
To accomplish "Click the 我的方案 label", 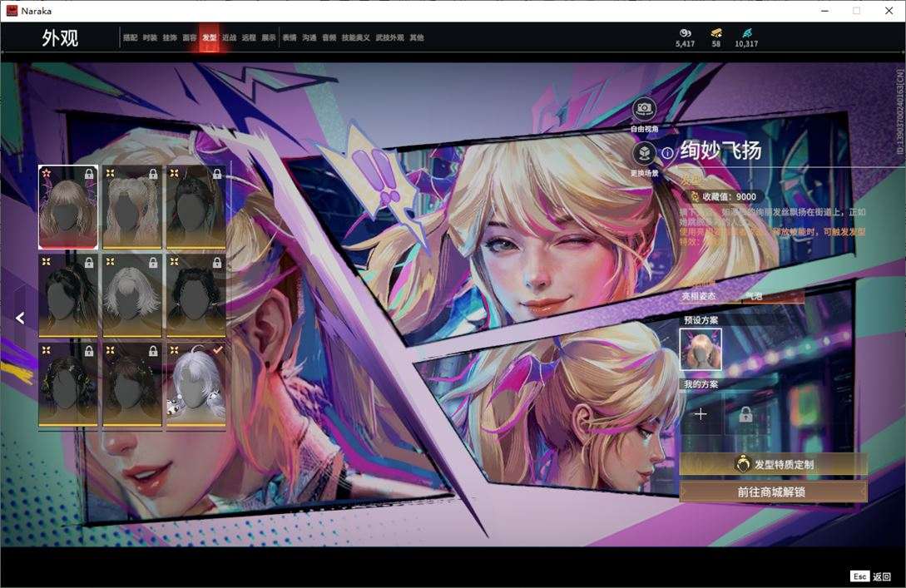I will tap(701, 384).
